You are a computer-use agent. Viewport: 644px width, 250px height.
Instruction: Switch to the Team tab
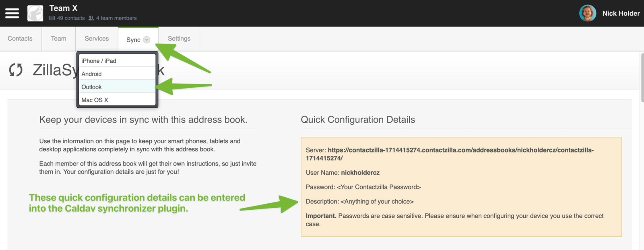tap(58, 38)
